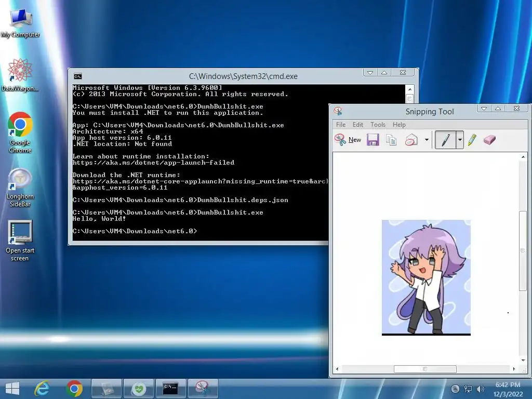Open the Tools menu in Snipping Tool
The width and height of the screenshot is (532, 399).
(x=378, y=125)
